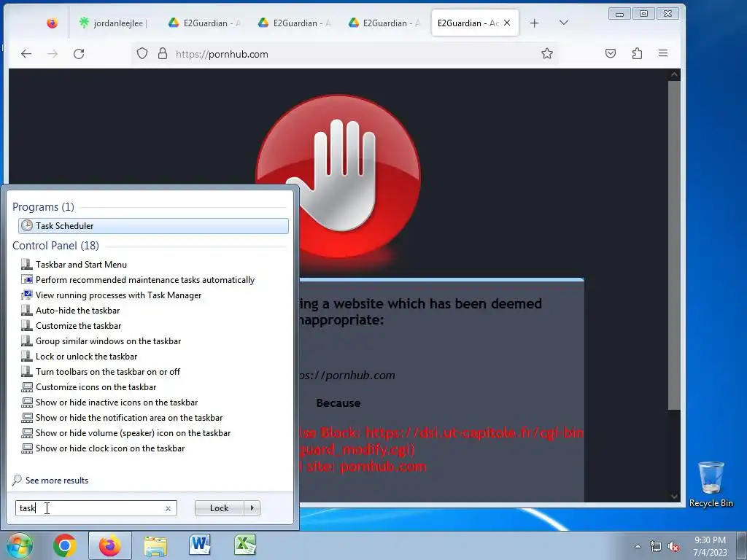Click the Firefox forward arrow
Viewport: 747px width, 560px height.
coord(53,54)
